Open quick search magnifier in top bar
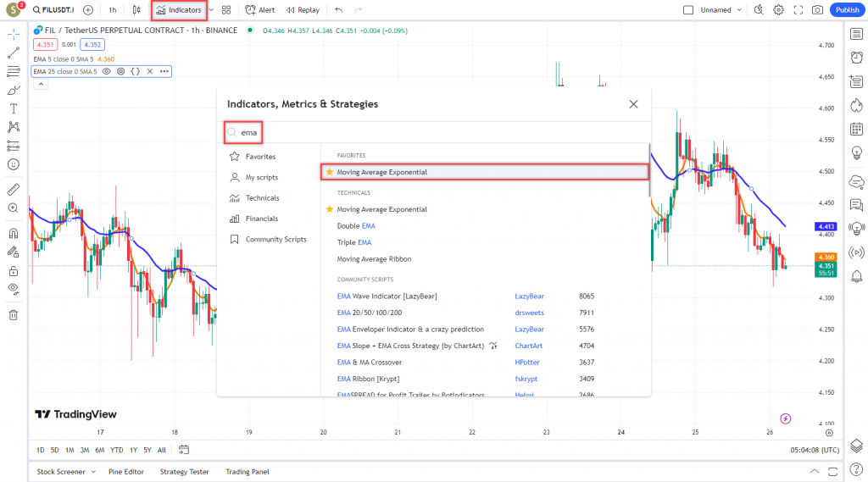Viewport: 868px width, 482px height. tap(759, 10)
